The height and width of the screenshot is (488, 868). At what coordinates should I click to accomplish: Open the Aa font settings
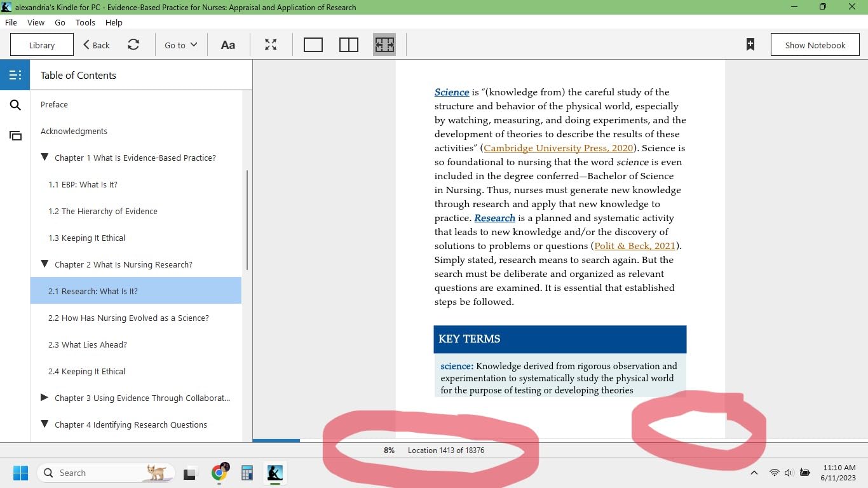[x=227, y=45]
